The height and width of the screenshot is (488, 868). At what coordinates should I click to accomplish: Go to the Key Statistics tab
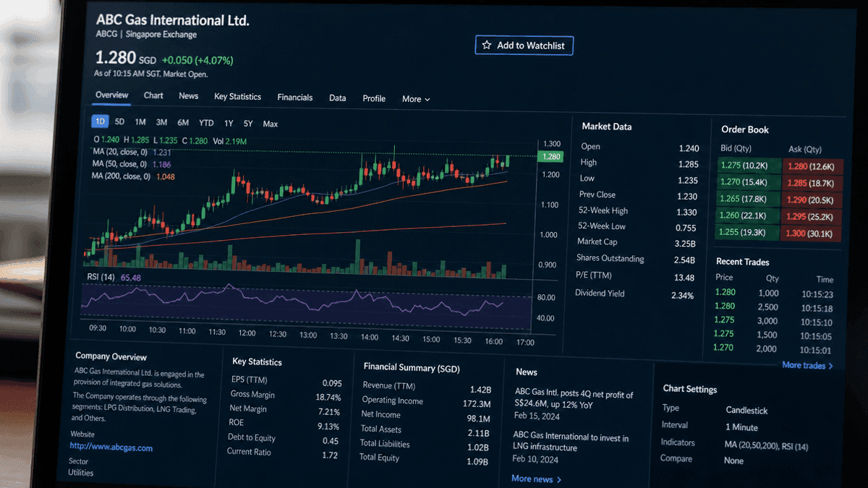(237, 97)
